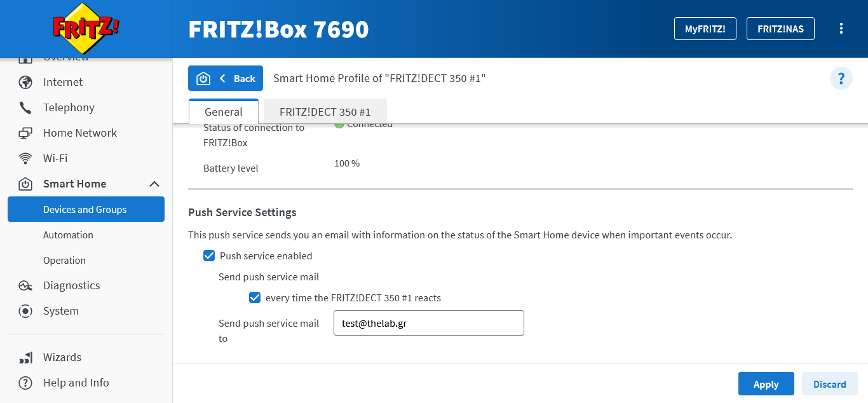The height and width of the screenshot is (403, 868).
Task: Click the push service email field
Action: pos(428,323)
